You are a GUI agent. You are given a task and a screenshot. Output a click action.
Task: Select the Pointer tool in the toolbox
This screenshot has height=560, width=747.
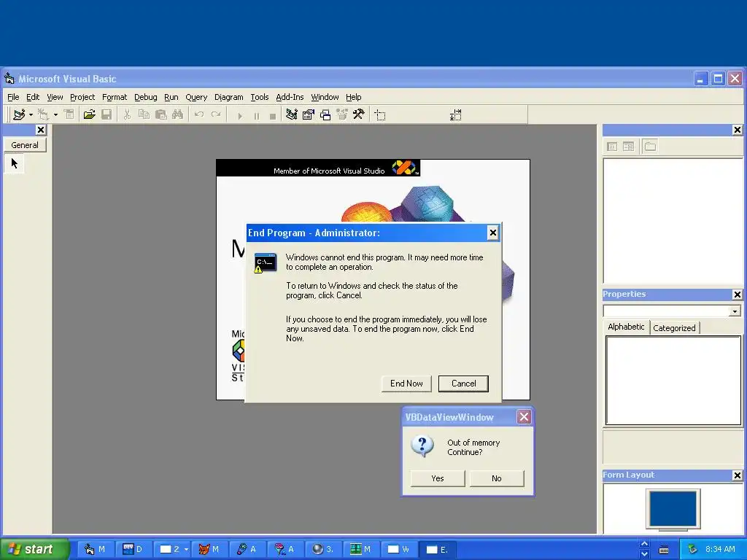(15, 164)
